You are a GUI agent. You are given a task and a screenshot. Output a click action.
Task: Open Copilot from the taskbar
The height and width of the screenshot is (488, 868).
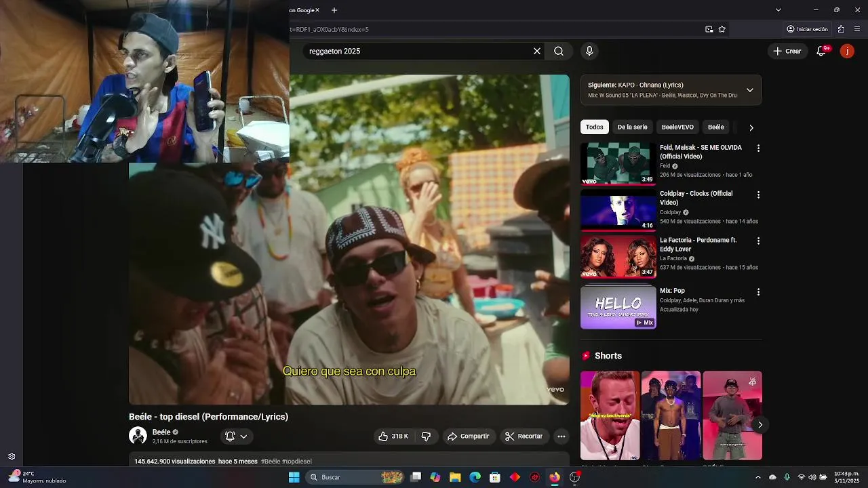435,477
